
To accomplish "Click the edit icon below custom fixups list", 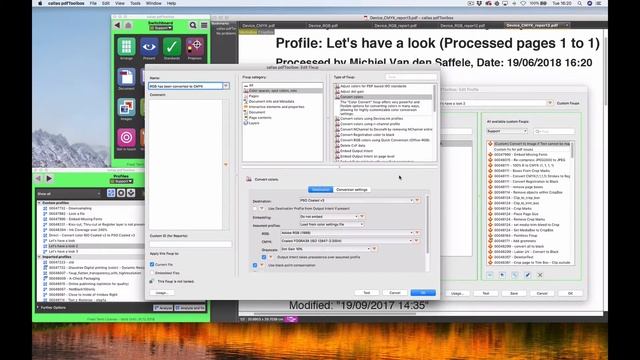I will click(x=527, y=275).
